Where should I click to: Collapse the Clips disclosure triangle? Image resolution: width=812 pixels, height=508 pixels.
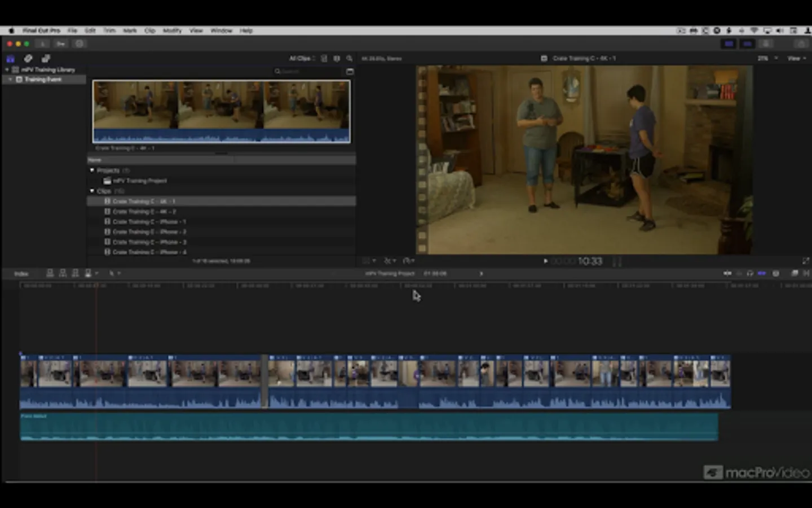pyautogui.click(x=92, y=191)
